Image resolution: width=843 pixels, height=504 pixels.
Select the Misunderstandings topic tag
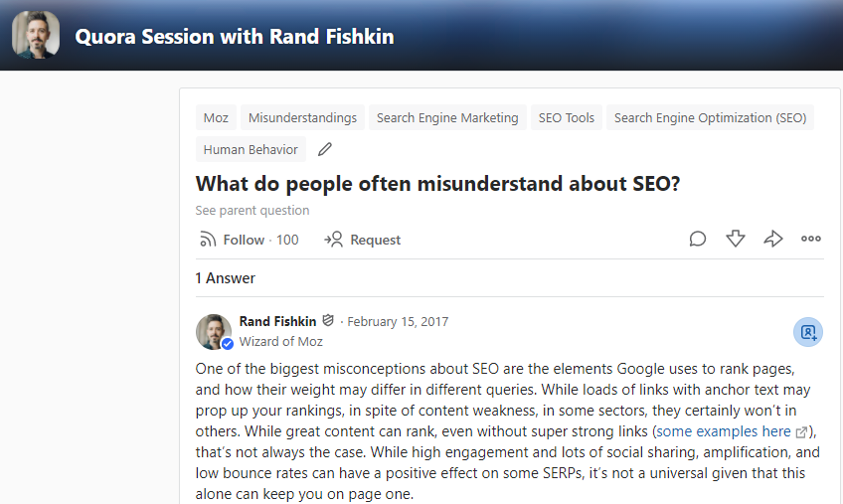pos(302,117)
